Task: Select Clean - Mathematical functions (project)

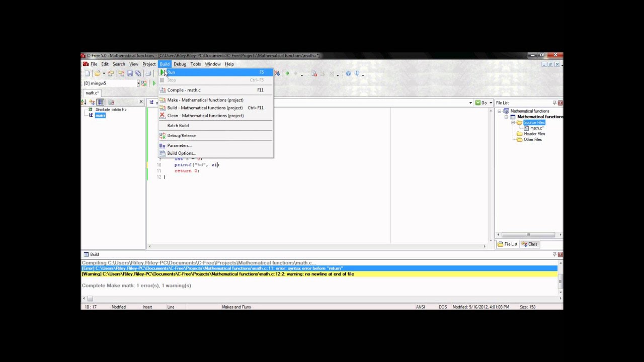Action: point(216,116)
